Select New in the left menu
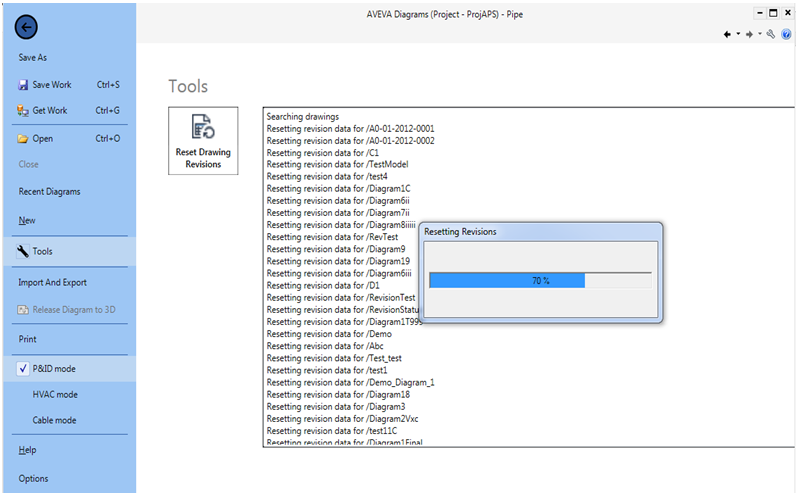The height and width of the screenshot is (496, 796). pos(27,220)
